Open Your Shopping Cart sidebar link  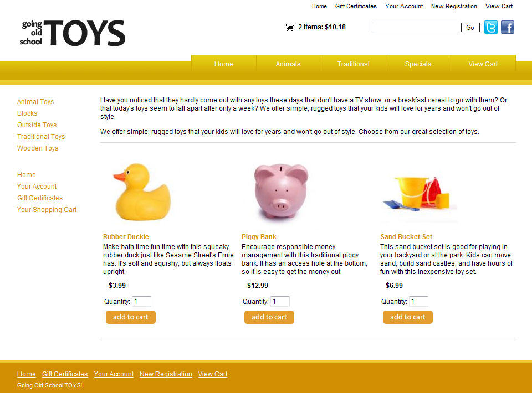(x=47, y=210)
